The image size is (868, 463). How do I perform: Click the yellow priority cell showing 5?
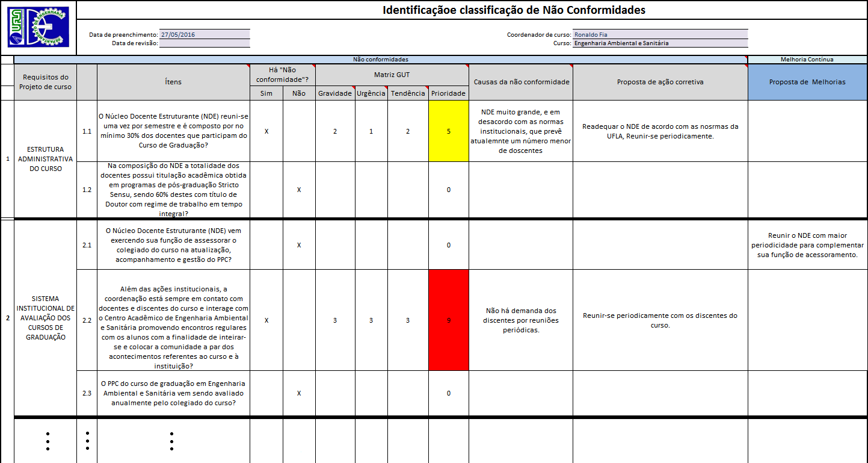coord(448,131)
